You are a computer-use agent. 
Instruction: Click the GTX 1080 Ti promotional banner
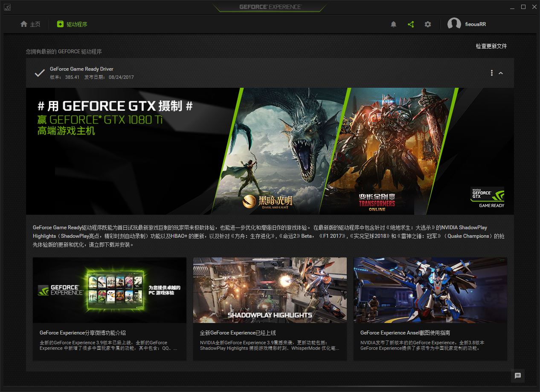pyautogui.click(x=270, y=151)
